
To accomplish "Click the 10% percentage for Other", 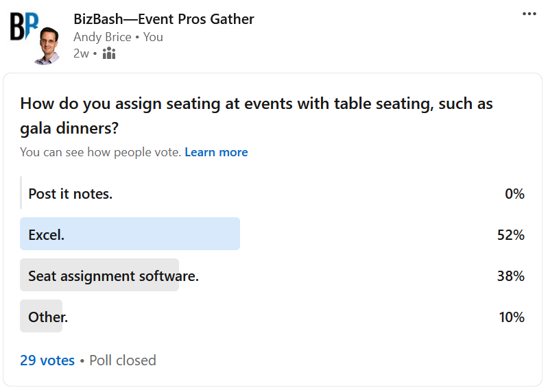I will coord(512,317).
